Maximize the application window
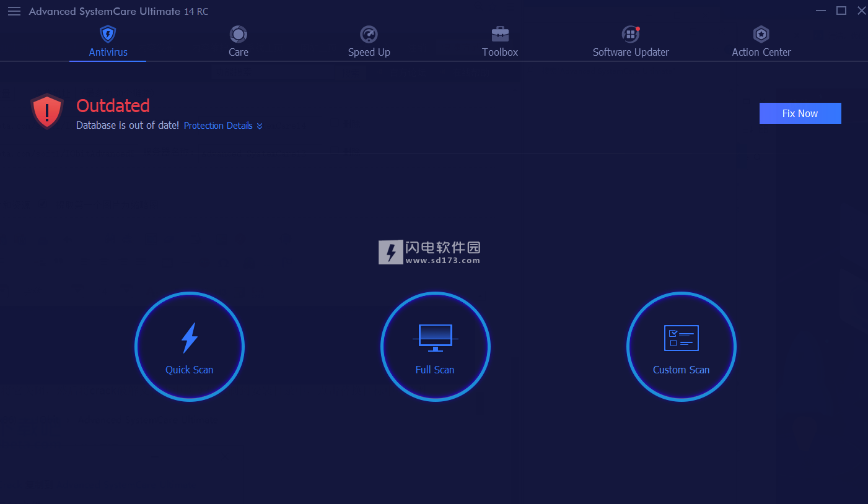 [x=841, y=11]
